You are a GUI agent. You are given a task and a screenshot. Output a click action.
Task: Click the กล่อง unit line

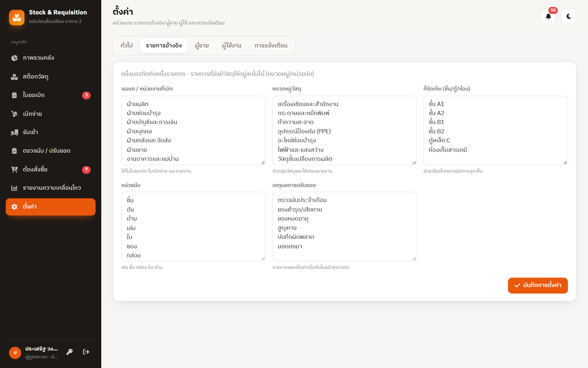[x=134, y=255]
